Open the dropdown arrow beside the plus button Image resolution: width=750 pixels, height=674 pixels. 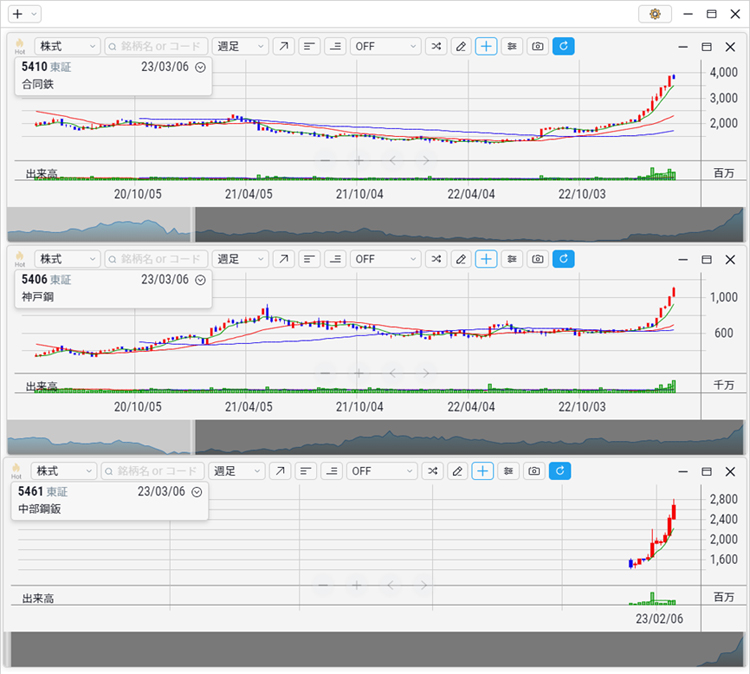[x=34, y=14]
